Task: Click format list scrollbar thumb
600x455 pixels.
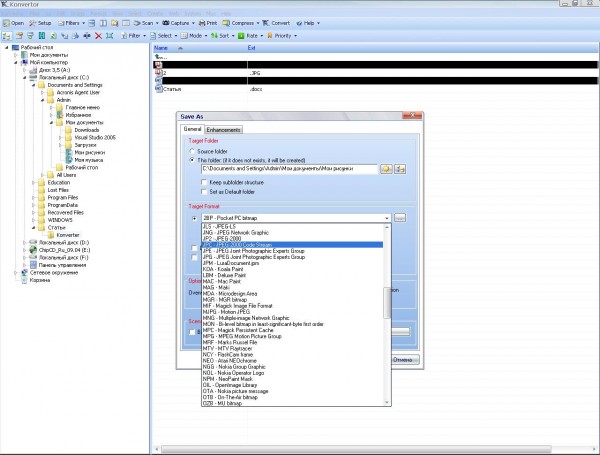Action: tap(387, 303)
